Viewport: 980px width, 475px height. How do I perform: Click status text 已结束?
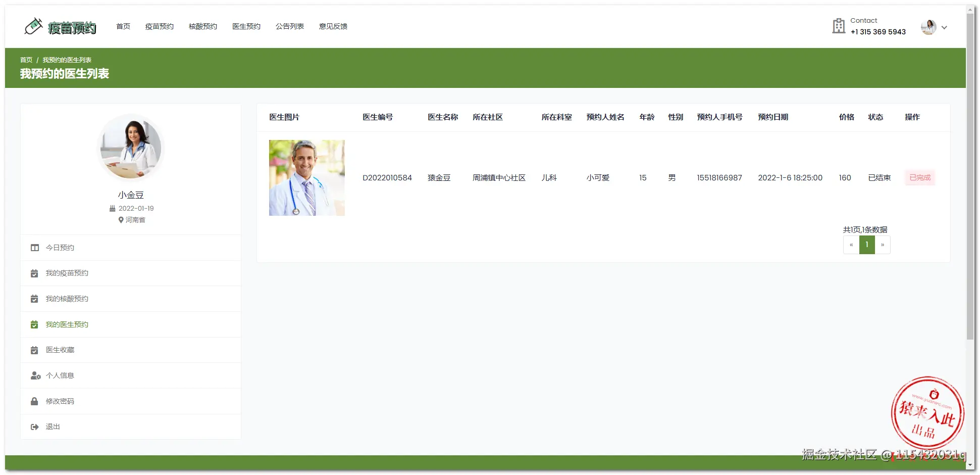[x=880, y=177]
